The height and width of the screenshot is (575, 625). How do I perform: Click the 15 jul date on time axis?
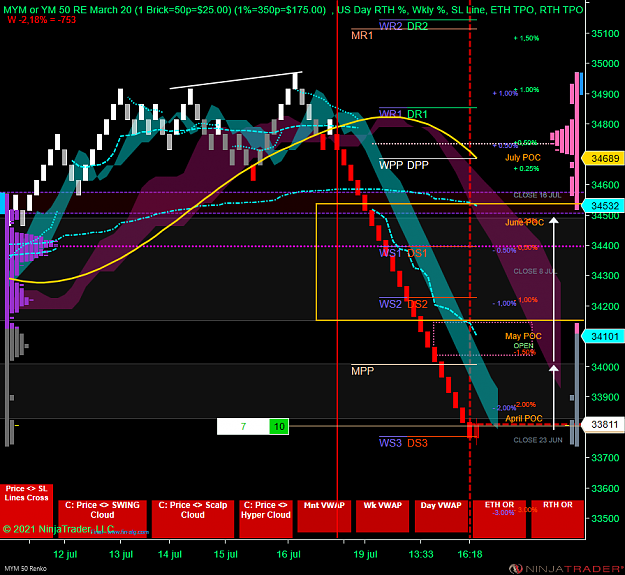(x=226, y=554)
